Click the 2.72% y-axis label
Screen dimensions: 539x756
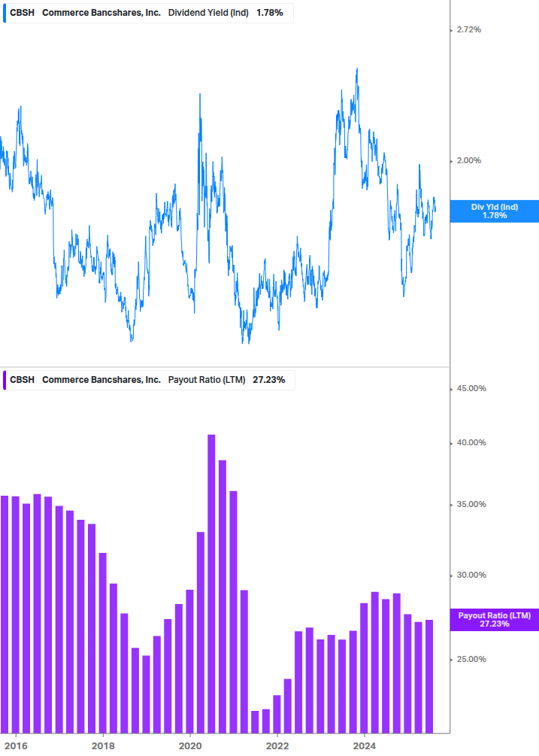(468, 30)
